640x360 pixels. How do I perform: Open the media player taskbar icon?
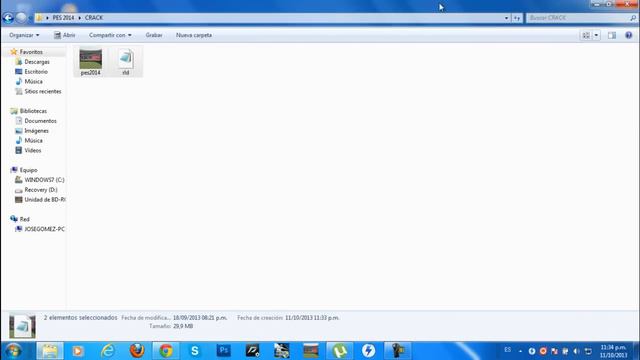(78, 351)
